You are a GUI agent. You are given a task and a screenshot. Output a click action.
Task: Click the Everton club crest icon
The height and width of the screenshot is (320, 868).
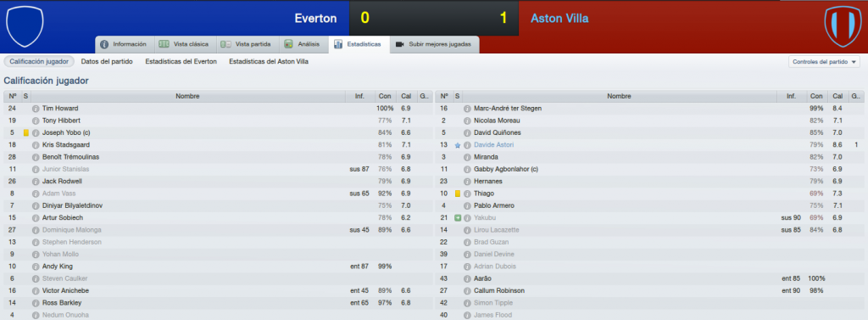coord(25,26)
